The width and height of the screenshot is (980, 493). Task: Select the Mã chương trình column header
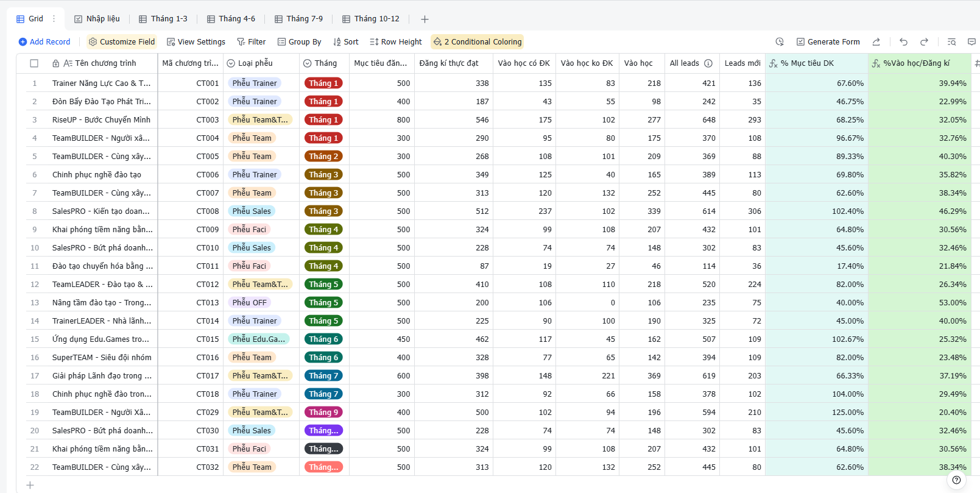point(190,63)
